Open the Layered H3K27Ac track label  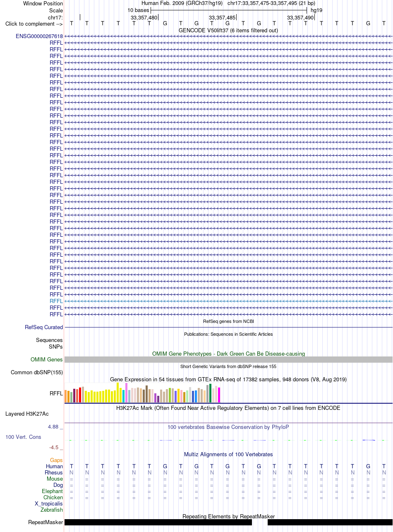click(x=27, y=414)
